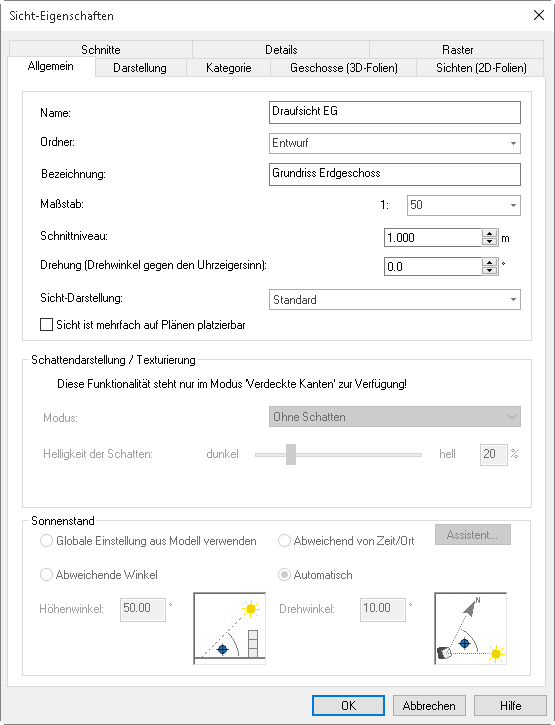Click the Helligkeit der Schatten slider handle
Image resolution: width=555 pixels, height=725 pixels.
(291, 454)
